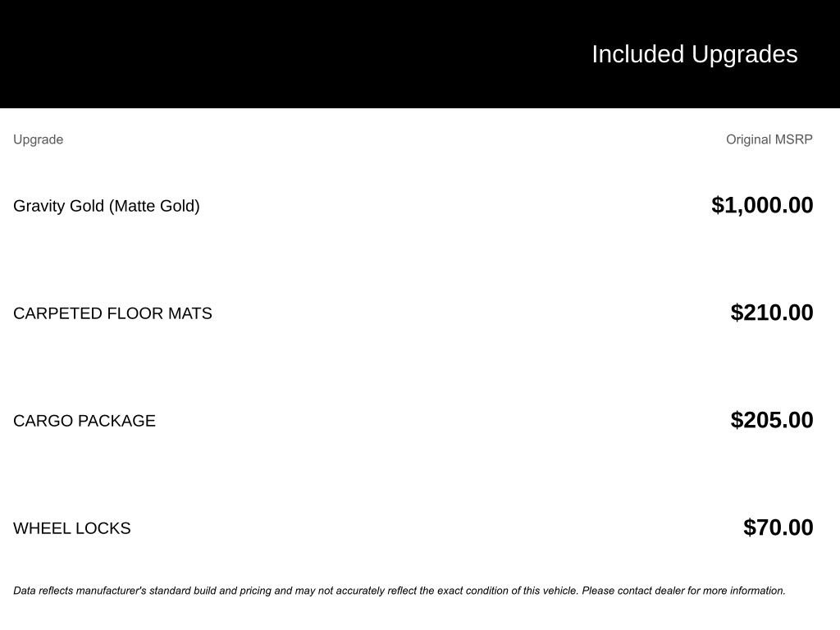Select the (Matte Gold) parenthetical text
Viewport: 840px width, 630px height.
coord(154,206)
